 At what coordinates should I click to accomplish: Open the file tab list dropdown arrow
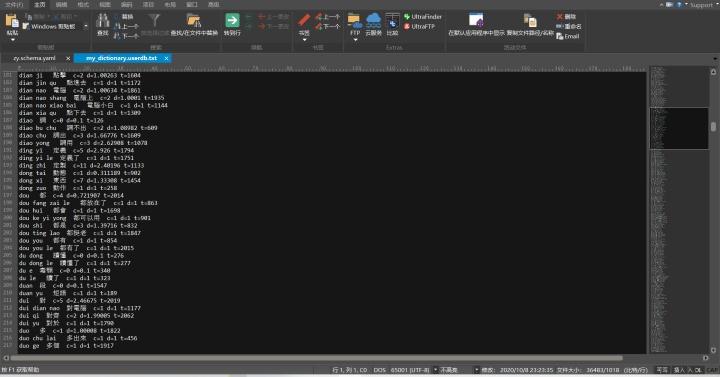(x=715, y=59)
